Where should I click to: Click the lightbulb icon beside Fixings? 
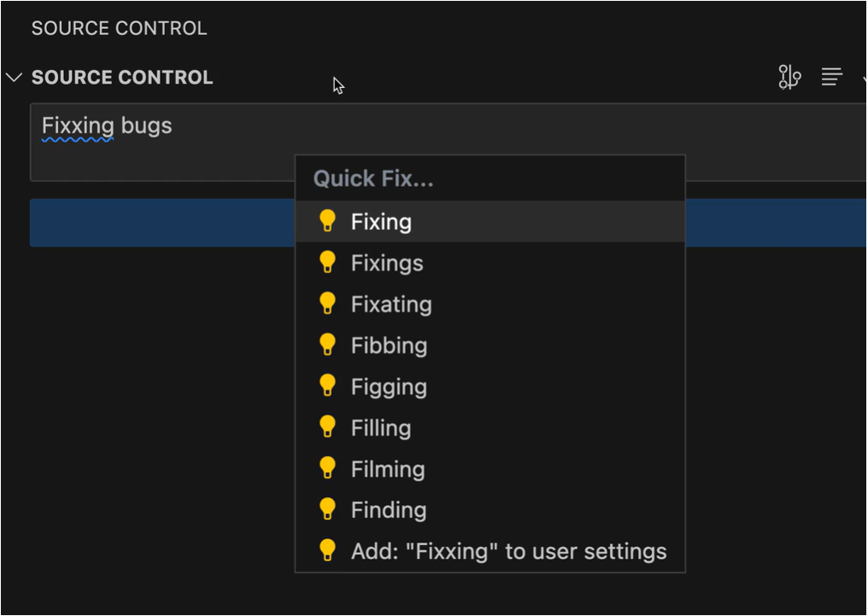point(327,262)
